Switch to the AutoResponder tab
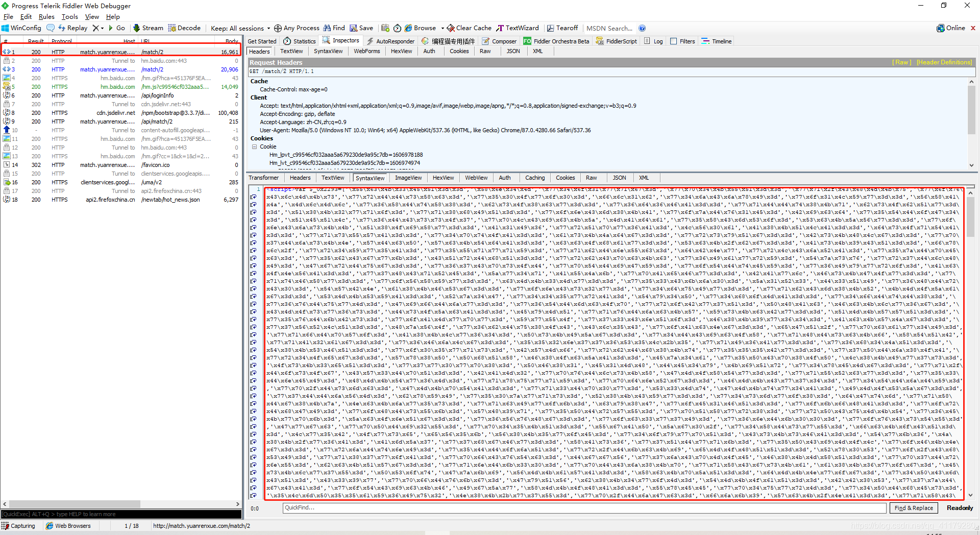 [390, 41]
